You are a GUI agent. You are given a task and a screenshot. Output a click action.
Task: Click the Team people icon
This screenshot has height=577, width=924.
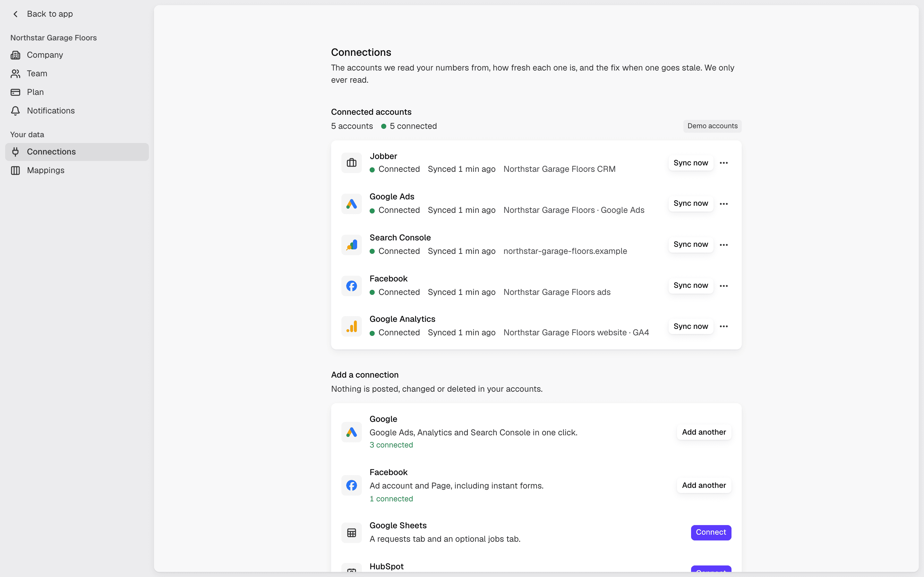[x=15, y=74]
